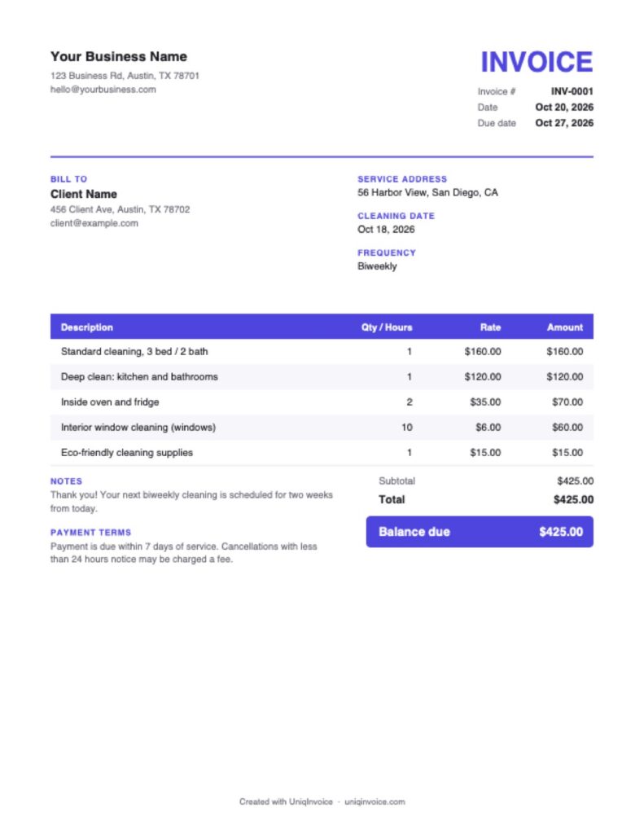644x834 pixels.
Task: Click the 'Your Business Name' heading
Action: (x=119, y=56)
